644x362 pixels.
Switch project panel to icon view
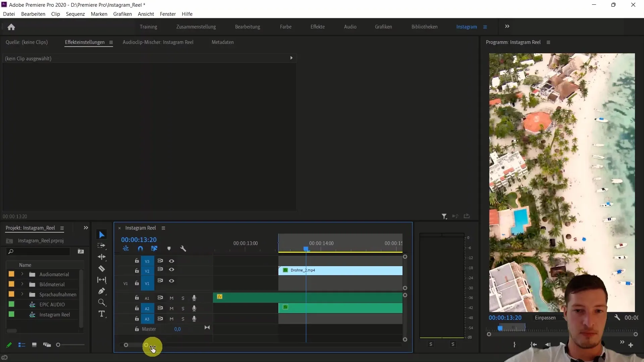pos(34,345)
